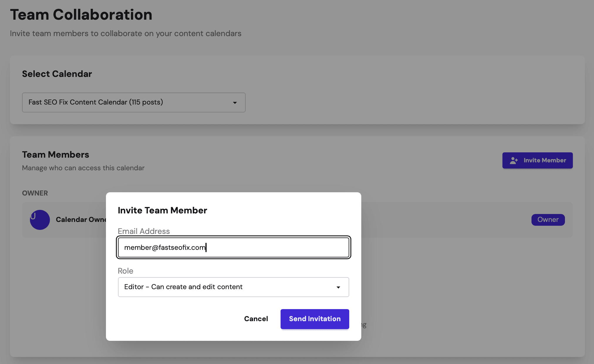The width and height of the screenshot is (594, 364).
Task: Select the purple "U" owner avatar
Action: [40, 220]
